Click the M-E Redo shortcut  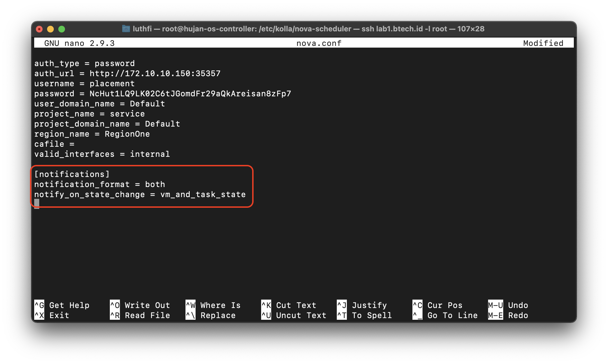click(508, 315)
